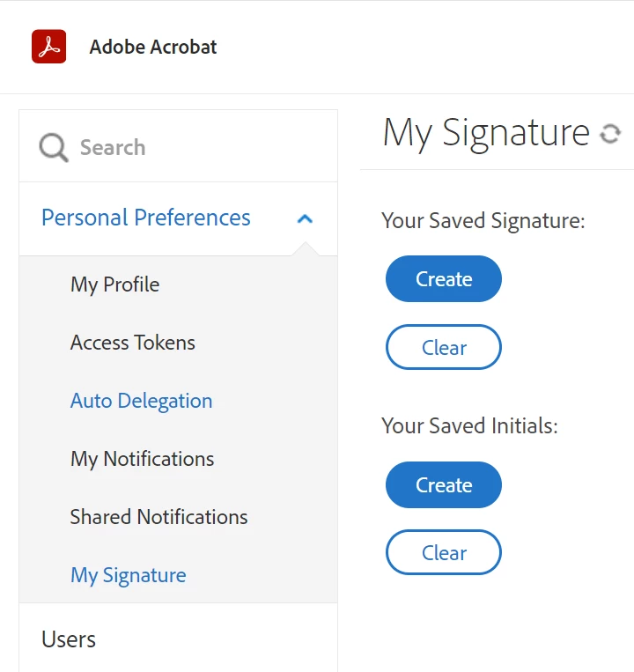
Task: Open Shared Notifications settings
Action: [158, 517]
